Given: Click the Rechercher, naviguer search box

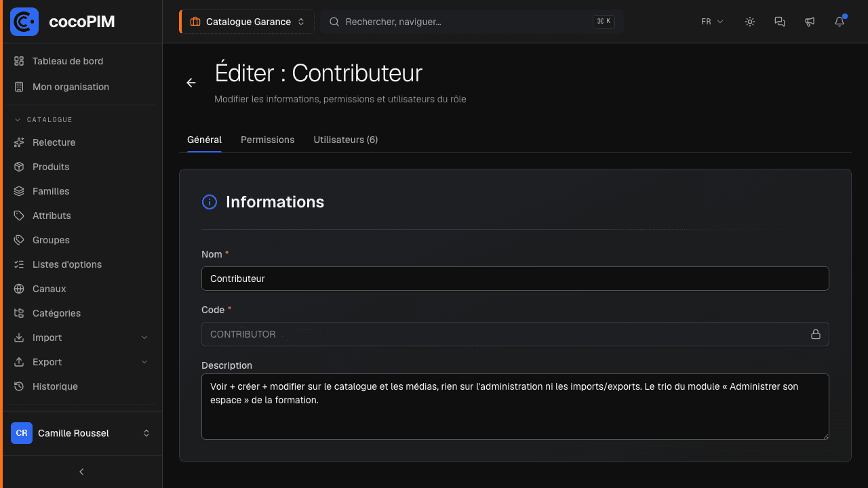Looking at the screenshot, I should point(472,22).
